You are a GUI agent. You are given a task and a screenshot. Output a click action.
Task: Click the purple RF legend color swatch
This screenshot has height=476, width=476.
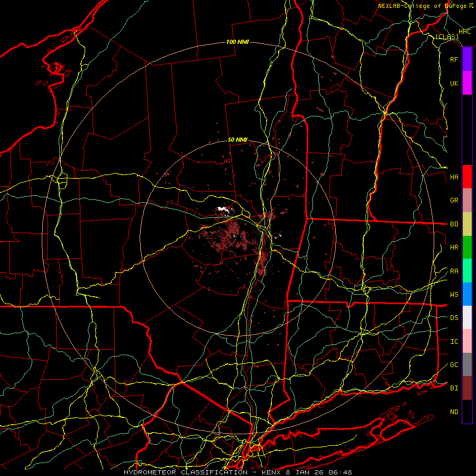click(x=467, y=59)
